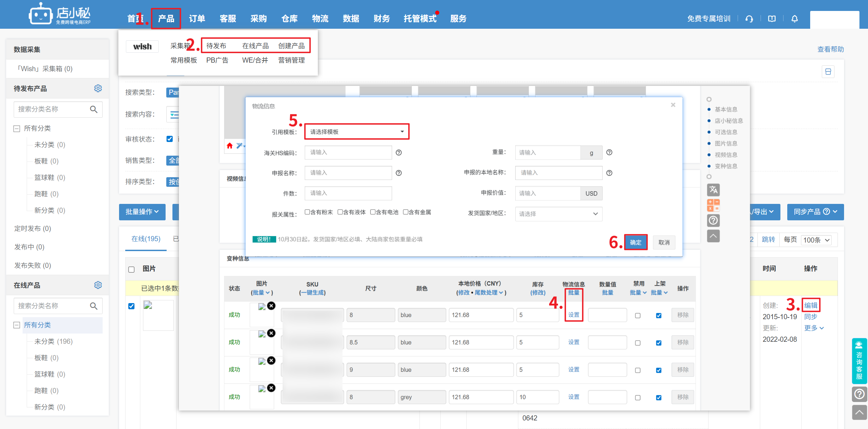Open the orange calculator icon
This screenshot has height=429, width=868.
click(x=713, y=205)
